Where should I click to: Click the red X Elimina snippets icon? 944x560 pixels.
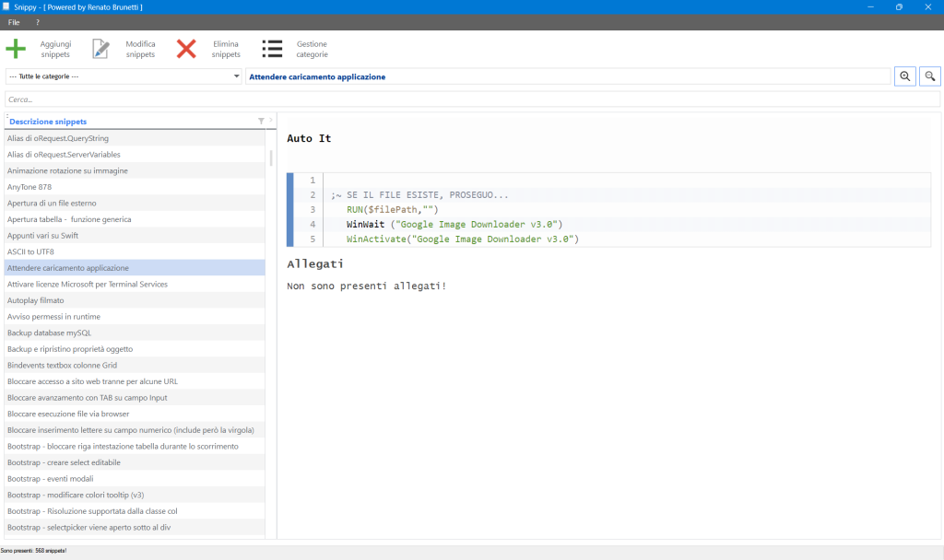[x=186, y=49]
